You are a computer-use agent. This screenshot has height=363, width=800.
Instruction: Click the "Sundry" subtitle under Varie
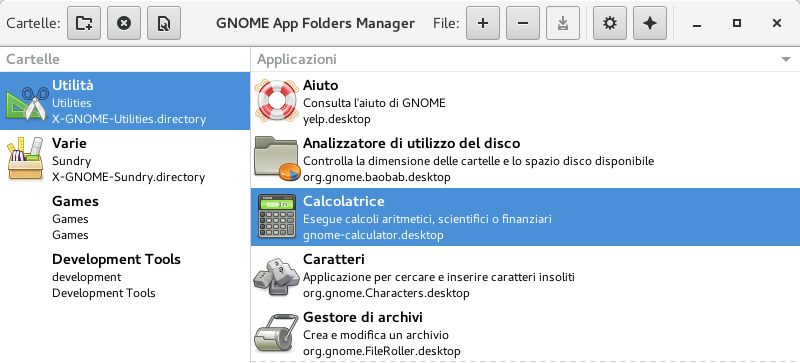point(71,161)
